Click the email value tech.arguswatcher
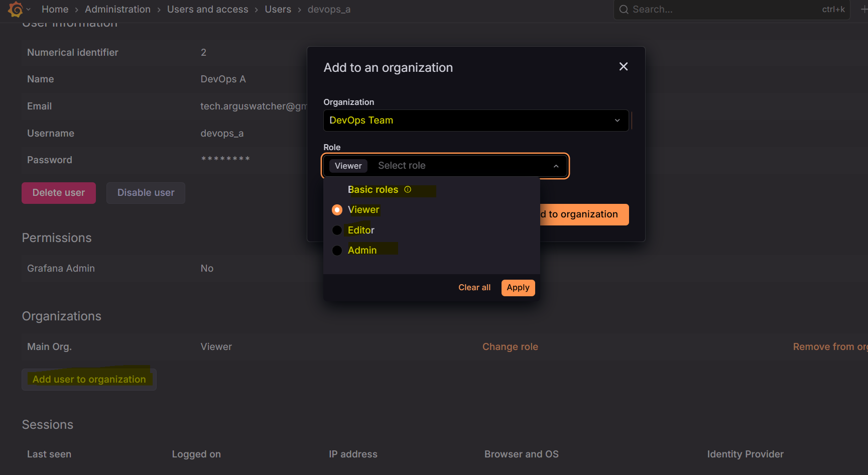Image resolution: width=868 pixels, height=475 pixels. [254, 106]
